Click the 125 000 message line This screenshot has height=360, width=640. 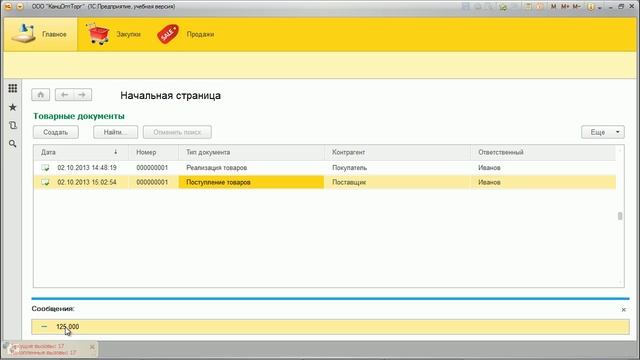click(331, 327)
